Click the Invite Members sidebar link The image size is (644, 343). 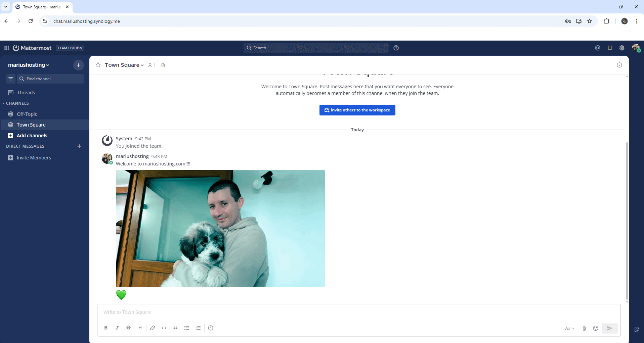pos(34,157)
